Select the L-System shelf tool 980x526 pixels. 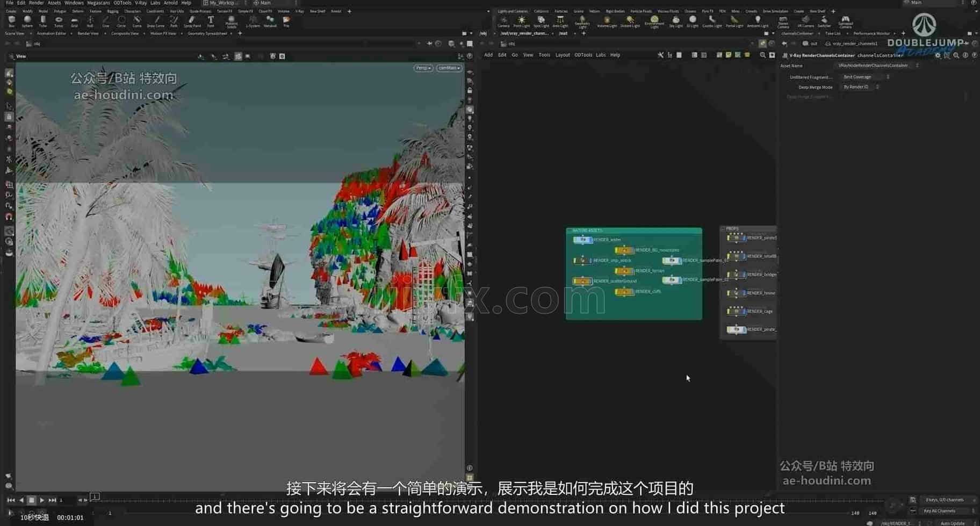click(x=253, y=21)
